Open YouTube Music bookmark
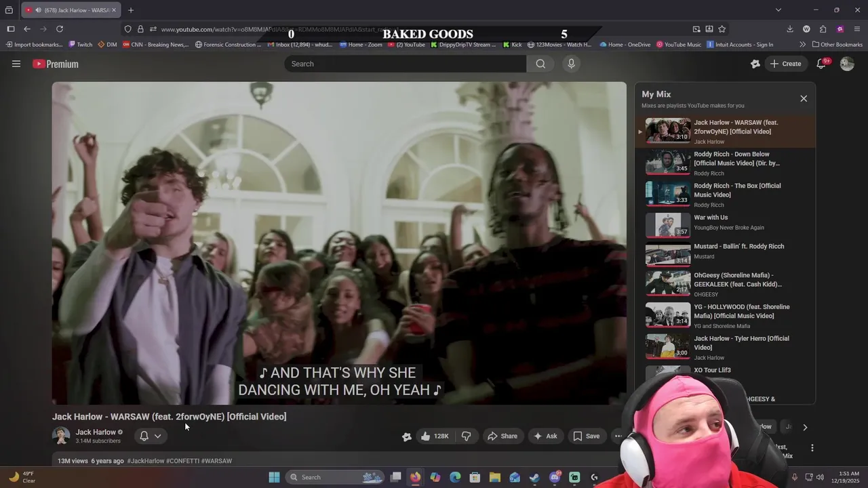Viewport: 868px width, 488px height. pyautogui.click(x=678, y=45)
